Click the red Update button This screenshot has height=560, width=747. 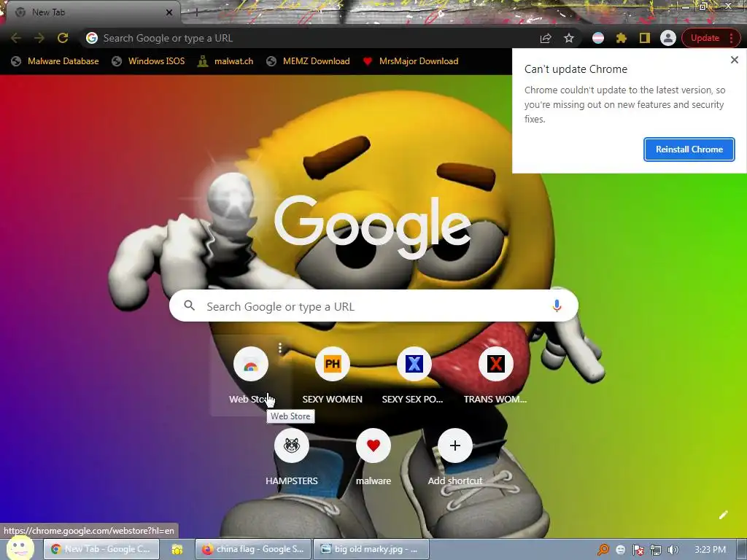click(705, 38)
